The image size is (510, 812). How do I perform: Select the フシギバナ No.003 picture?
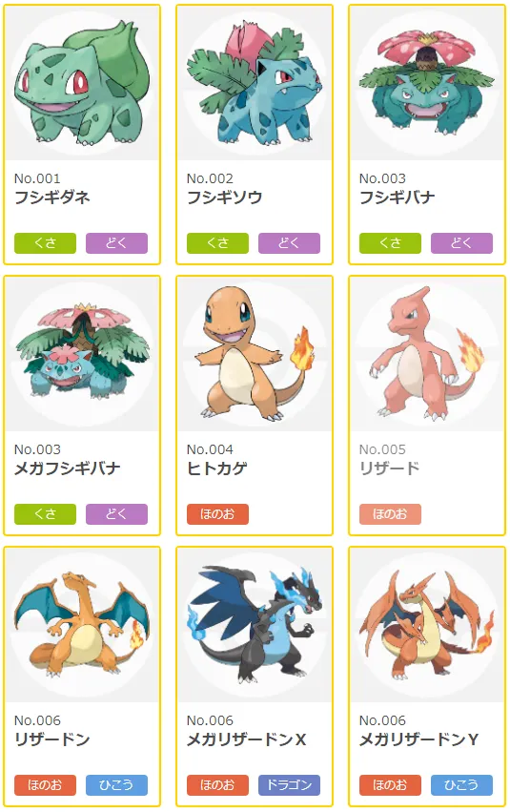coord(427,83)
